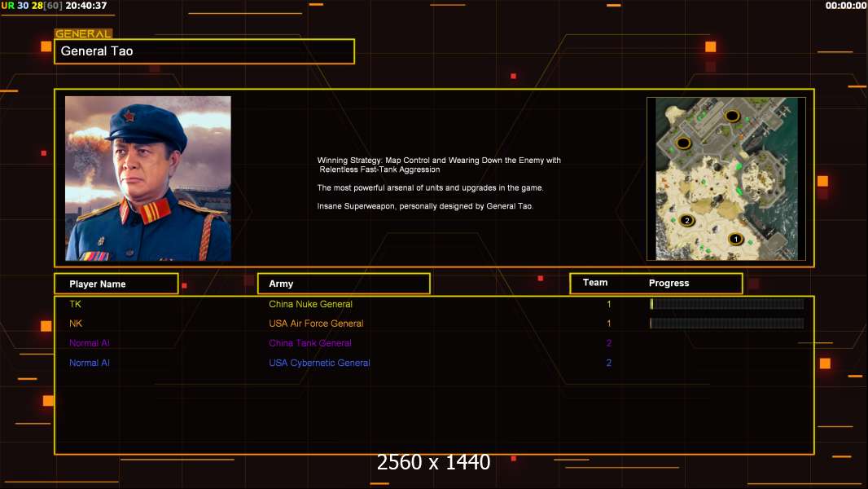Viewport: 868px width, 489px height.
Task: Select start position 1 on the map
Action: point(736,240)
